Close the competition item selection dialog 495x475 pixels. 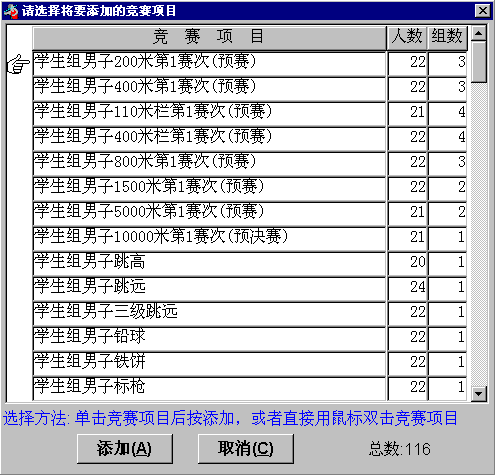pyautogui.click(x=482, y=11)
